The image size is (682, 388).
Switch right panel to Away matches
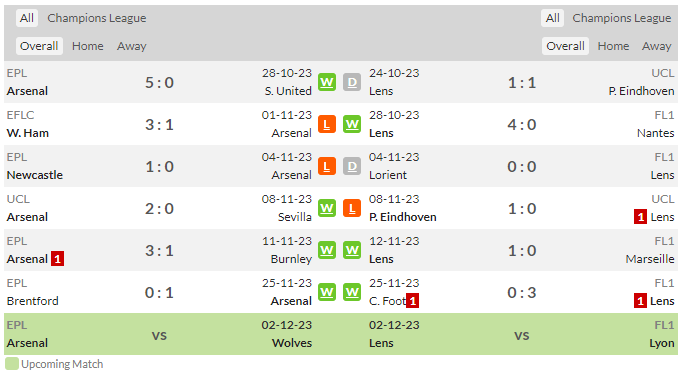click(x=656, y=46)
